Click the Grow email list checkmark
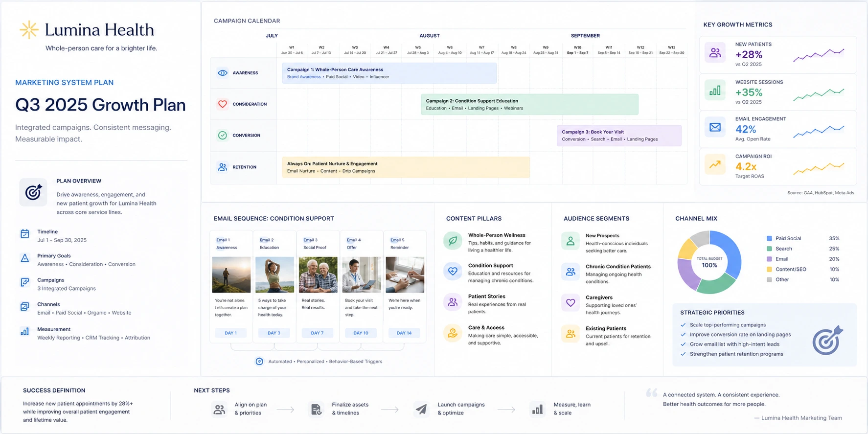The height and width of the screenshot is (434, 868). pyautogui.click(x=683, y=344)
